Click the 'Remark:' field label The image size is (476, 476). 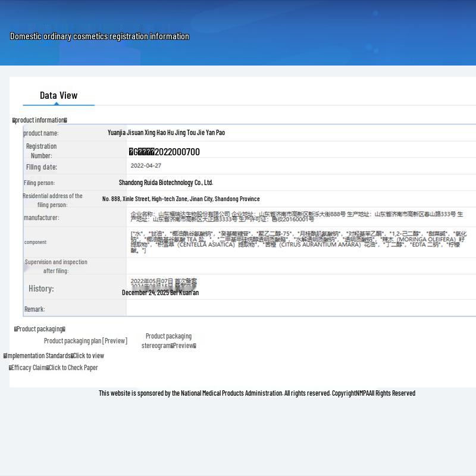click(x=35, y=309)
